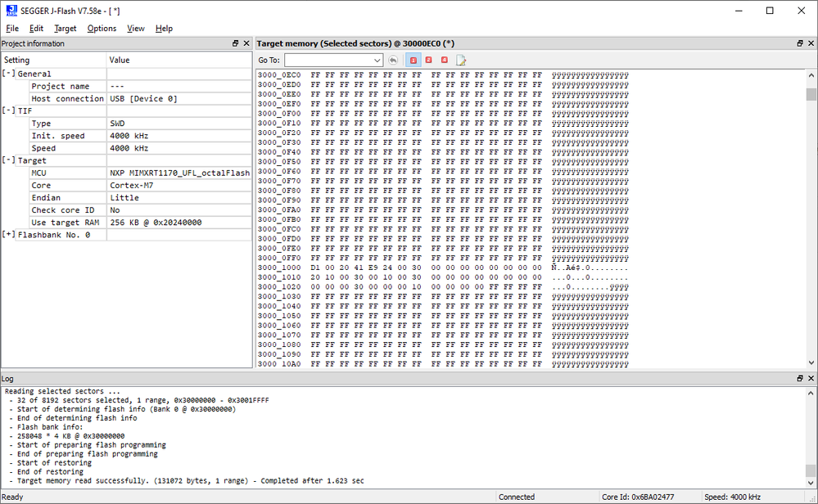
Task: Select the 1-byte display width icon
Action: tap(414, 61)
